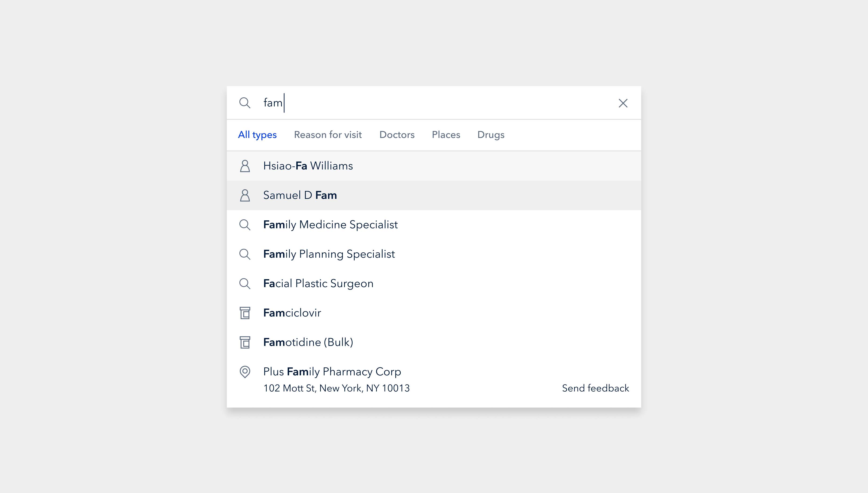868x493 pixels.
Task: Click the Send feedback link
Action: [595, 388]
